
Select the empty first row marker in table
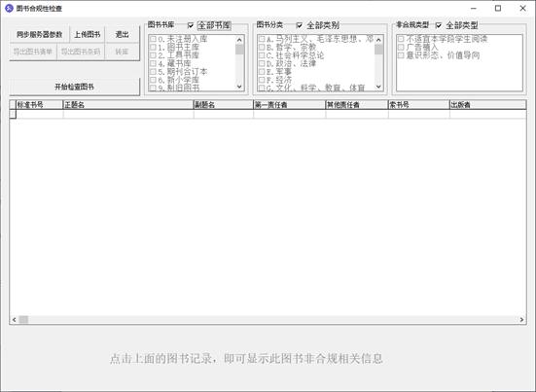[13, 114]
